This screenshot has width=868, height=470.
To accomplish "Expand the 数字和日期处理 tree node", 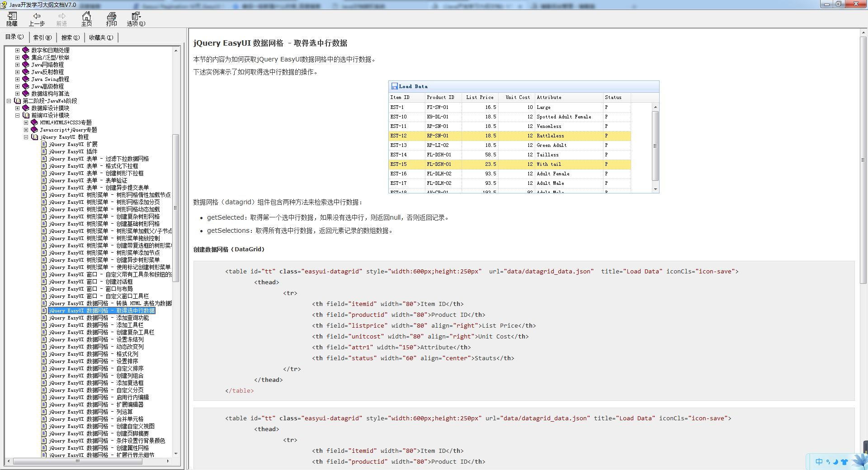I will [17, 50].
